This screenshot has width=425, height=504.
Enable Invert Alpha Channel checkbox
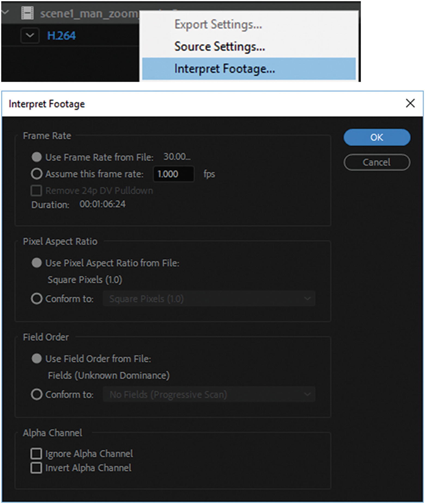tap(37, 468)
